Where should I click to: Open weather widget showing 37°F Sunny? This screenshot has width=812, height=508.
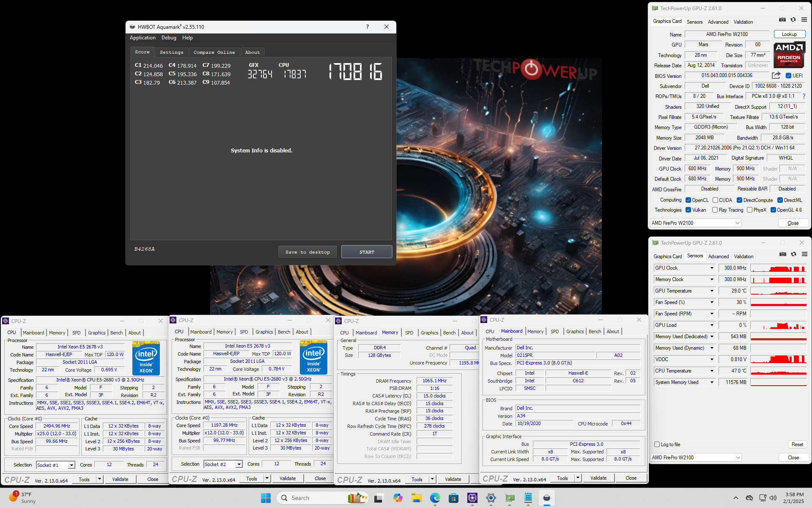tap(22, 498)
